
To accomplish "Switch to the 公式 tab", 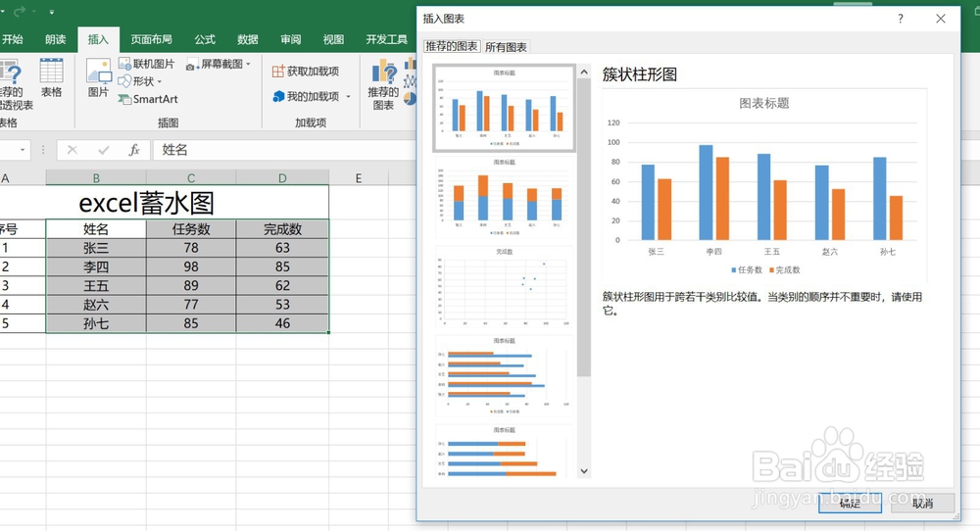I will coord(205,39).
